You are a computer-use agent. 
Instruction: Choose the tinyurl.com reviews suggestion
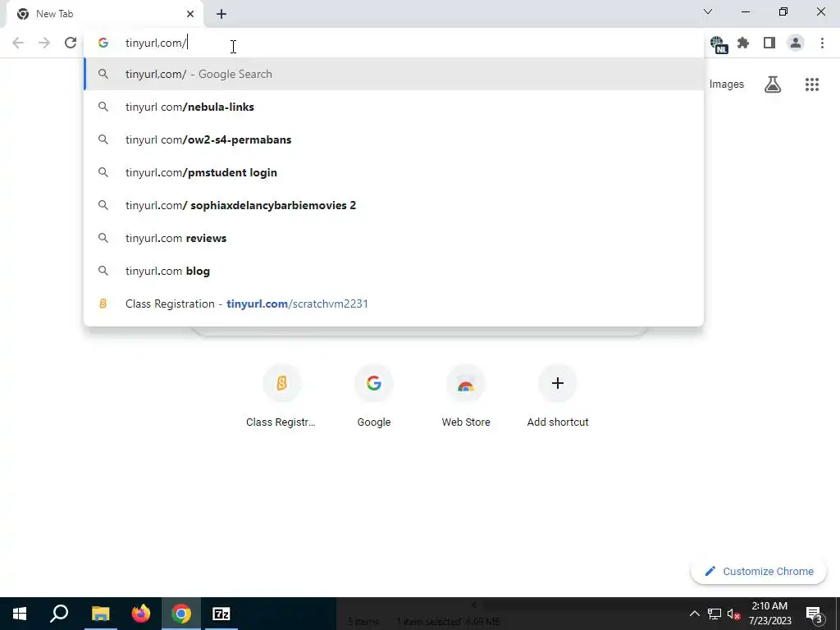[x=394, y=238]
